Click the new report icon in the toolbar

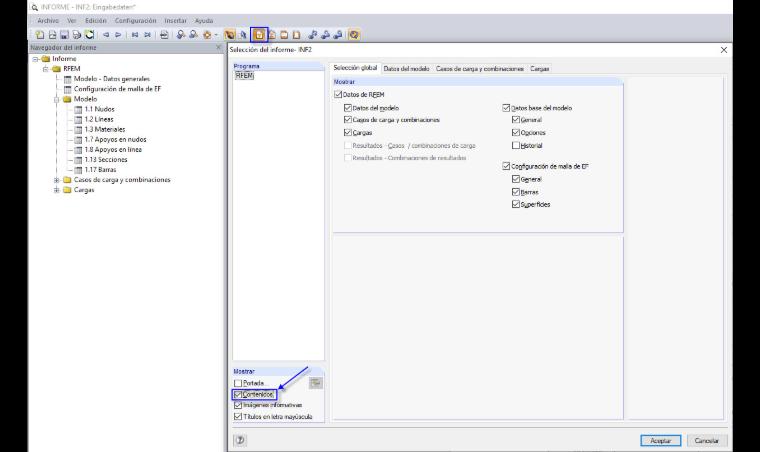pos(40,35)
